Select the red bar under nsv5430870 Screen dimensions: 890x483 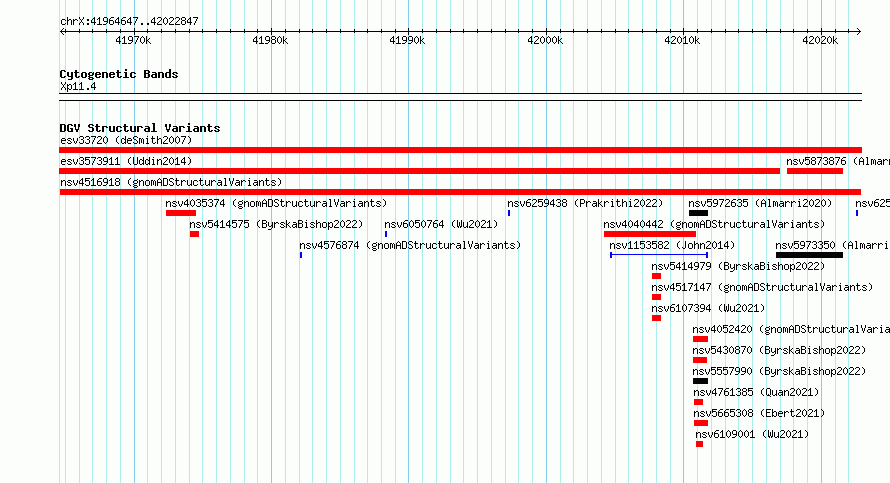point(700,360)
